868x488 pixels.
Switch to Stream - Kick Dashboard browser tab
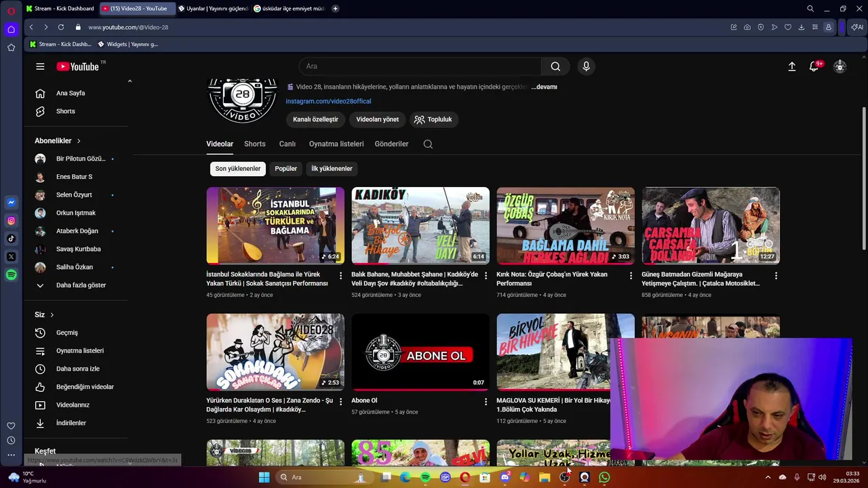pyautogui.click(x=60, y=9)
